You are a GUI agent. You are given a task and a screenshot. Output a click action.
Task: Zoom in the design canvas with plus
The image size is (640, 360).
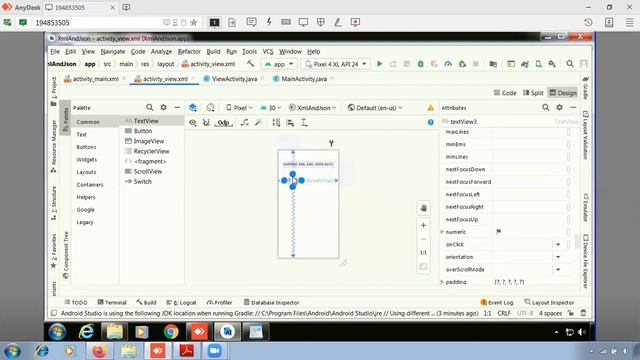(423, 225)
